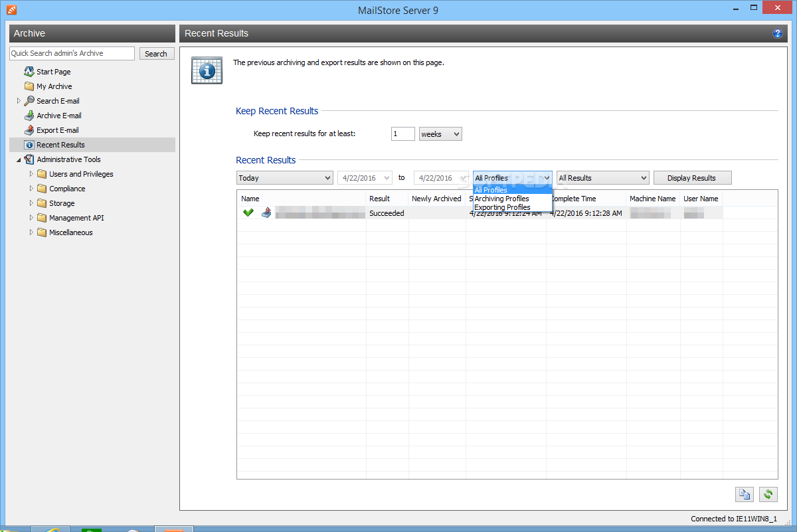Select Exporting Profiles option
Image resolution: width=797 pixels, height=532 pixels.
(512, 207)
